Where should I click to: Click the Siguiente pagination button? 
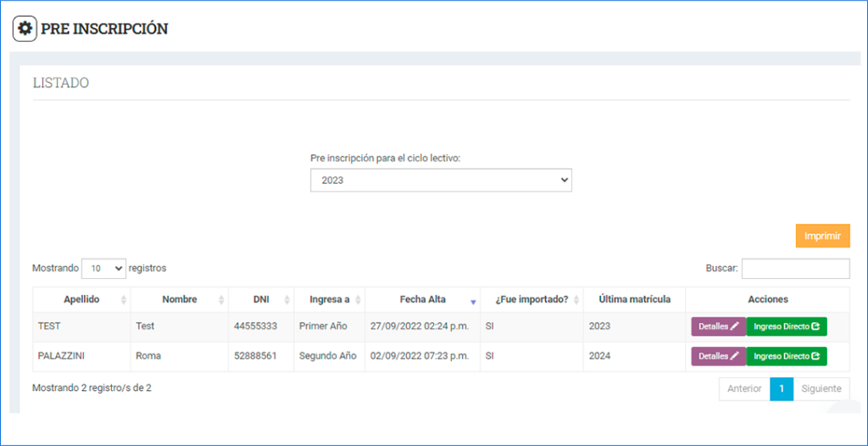click(821, 388)
